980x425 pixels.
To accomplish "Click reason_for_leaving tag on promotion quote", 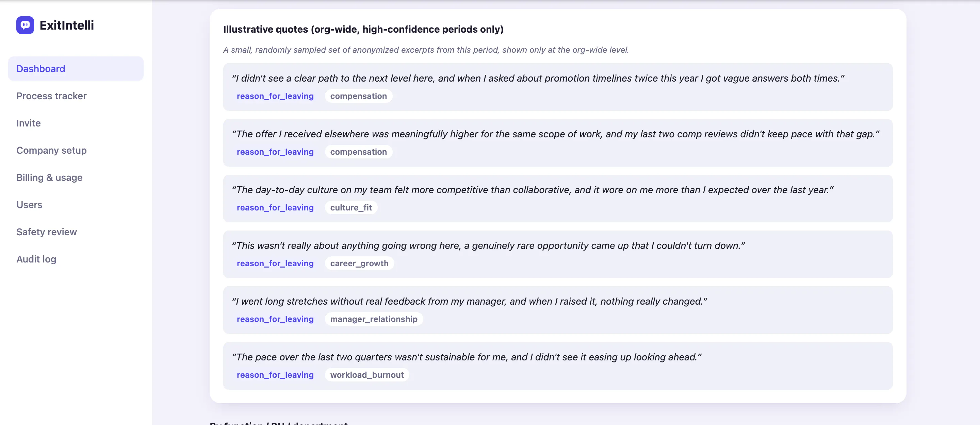I will point(275,96).
